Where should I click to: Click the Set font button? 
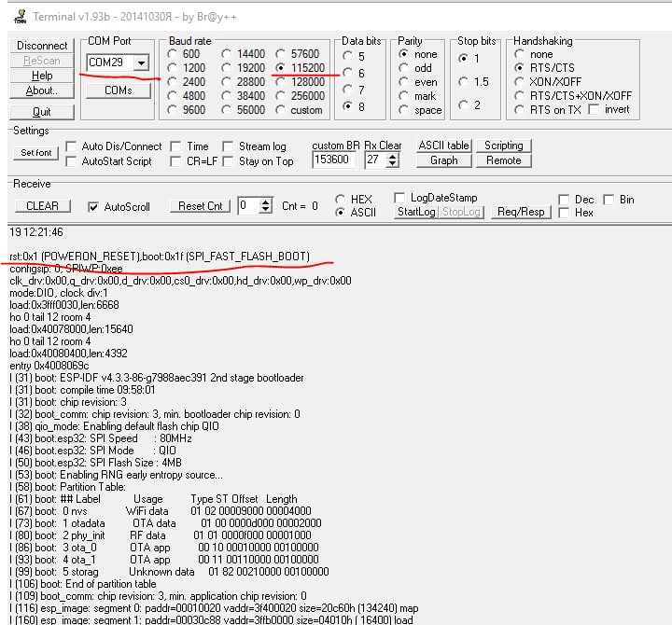[36, 152]
